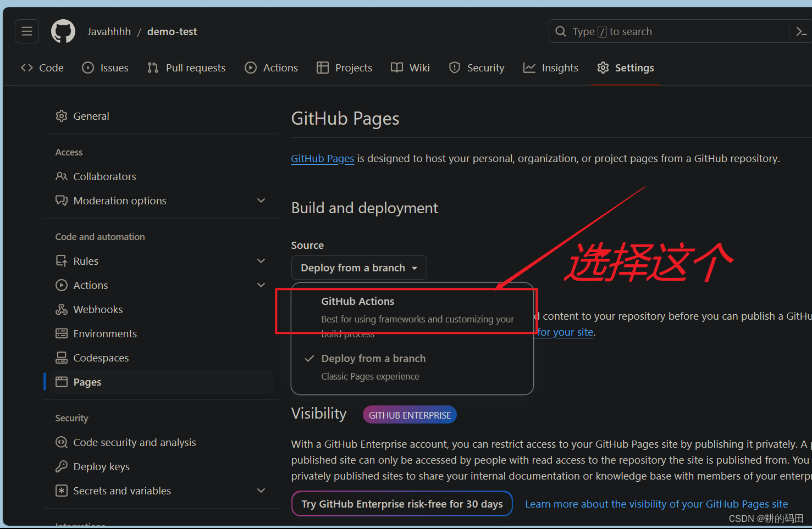
Task: Open the GitHub Pages documentation link
Action: pyautogui.click(x=322, y=158)
